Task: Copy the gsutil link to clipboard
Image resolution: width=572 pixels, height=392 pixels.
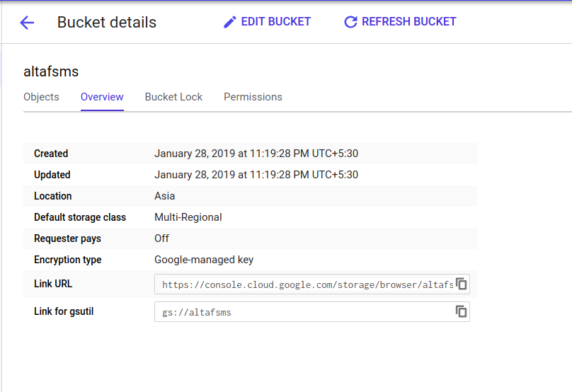Action: [462, 311]
